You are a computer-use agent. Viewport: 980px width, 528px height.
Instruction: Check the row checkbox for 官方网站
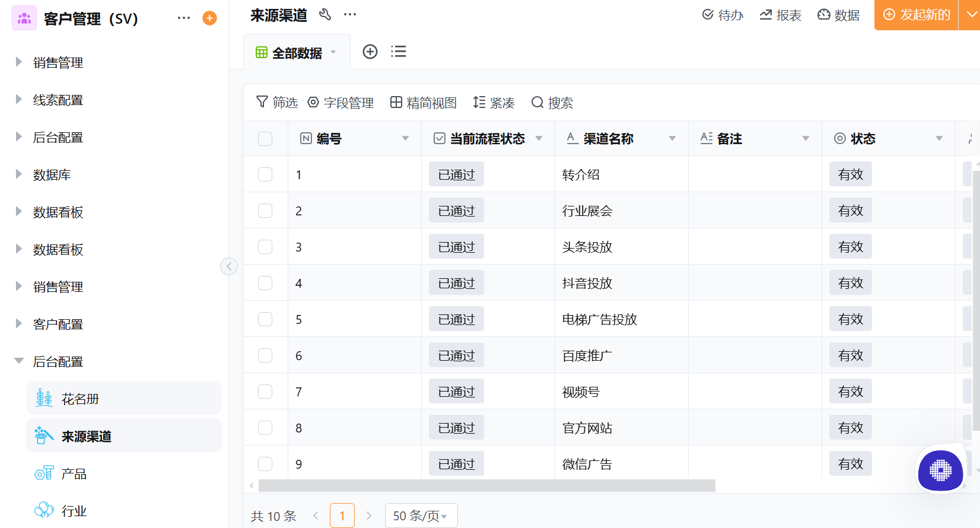pos(265,428)
